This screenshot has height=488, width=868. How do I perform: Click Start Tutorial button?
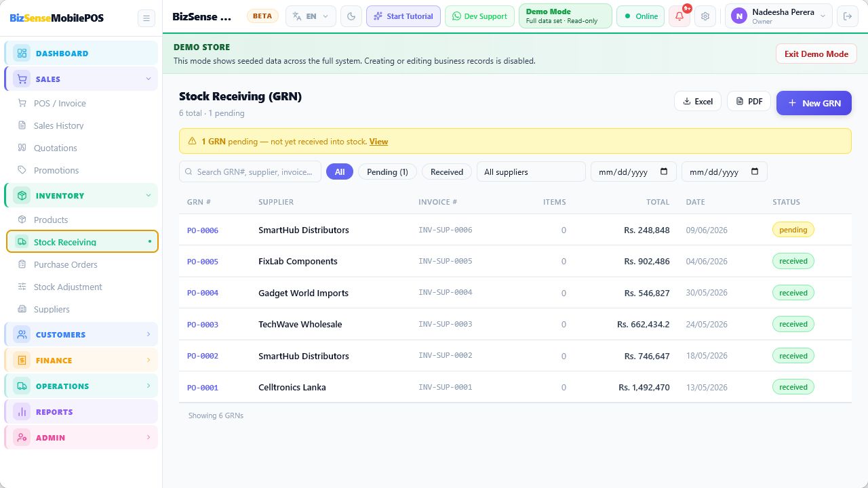click(403, 16)
